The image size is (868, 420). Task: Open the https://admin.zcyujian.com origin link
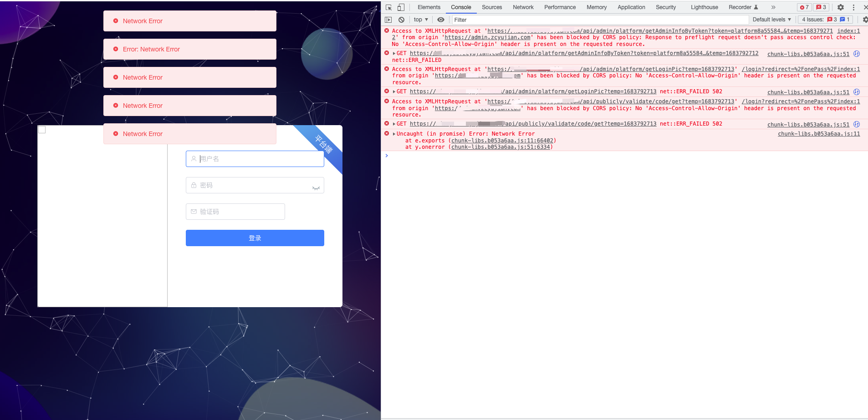[487, 37]
